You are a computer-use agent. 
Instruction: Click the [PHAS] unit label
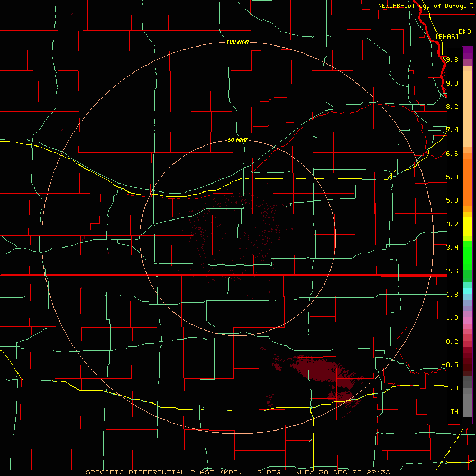(447, 36)
